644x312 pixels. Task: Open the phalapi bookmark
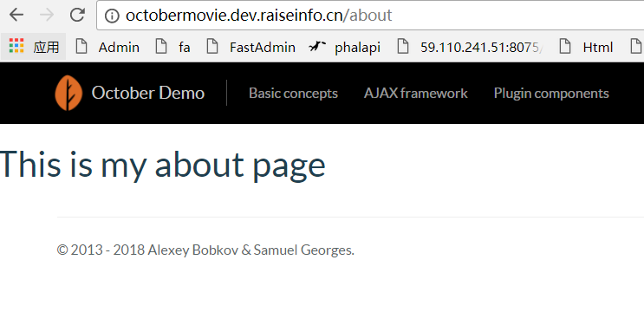coord(345,47)
